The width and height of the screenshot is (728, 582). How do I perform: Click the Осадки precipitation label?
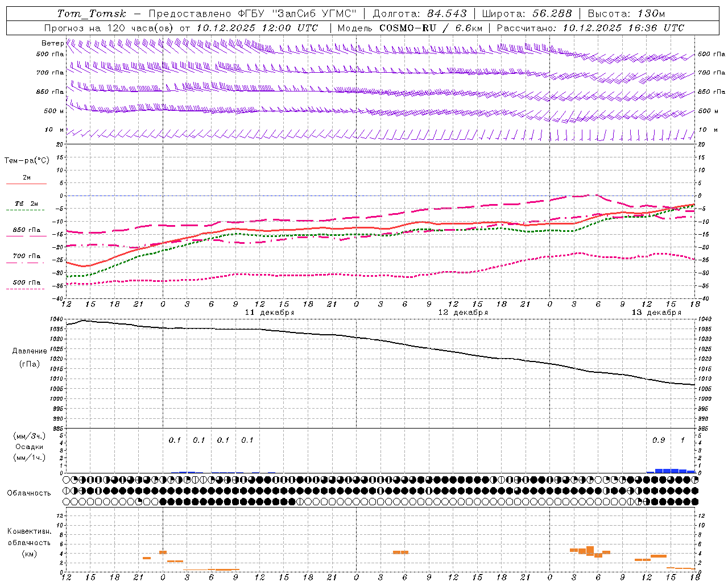coord(29,447)
